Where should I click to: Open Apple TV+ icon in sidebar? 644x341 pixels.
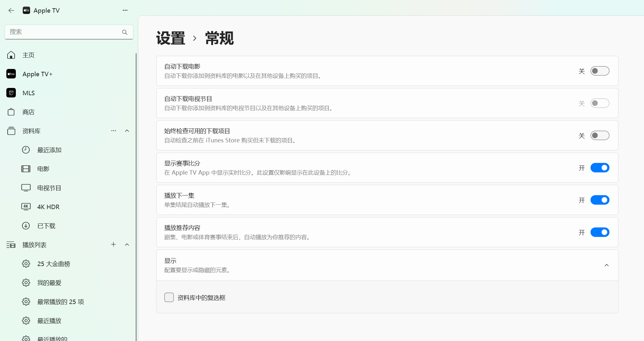(x=11, y=74)
